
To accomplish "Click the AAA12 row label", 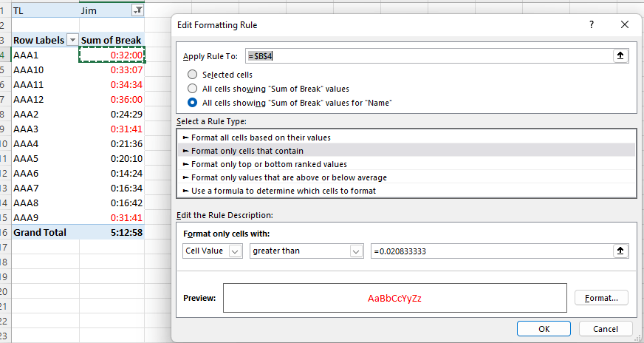I will [x=46, y=100].
